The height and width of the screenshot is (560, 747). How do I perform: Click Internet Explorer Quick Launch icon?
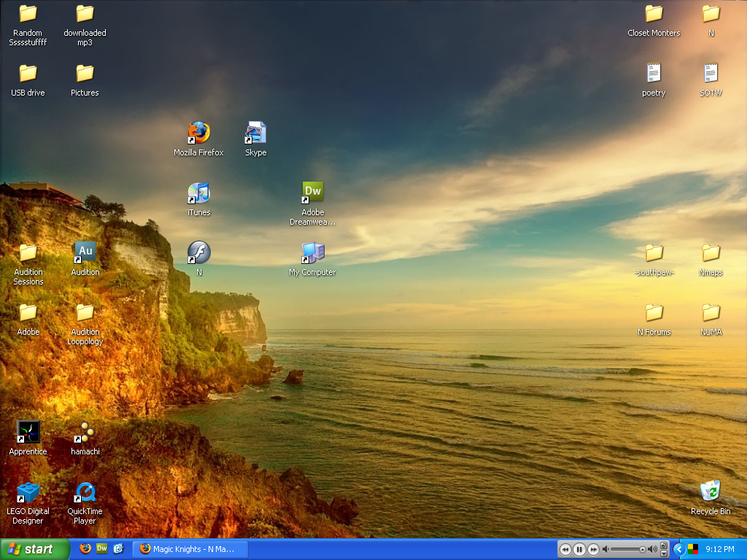click(119, 548)
